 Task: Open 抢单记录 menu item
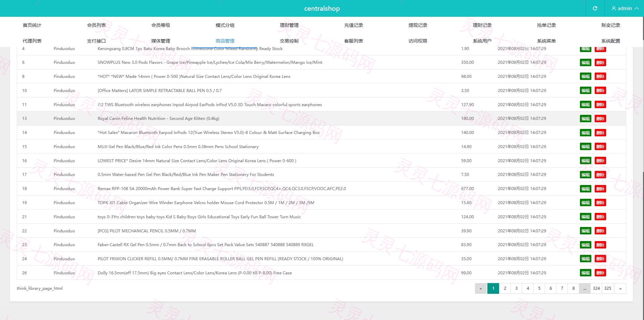(546, 25)
